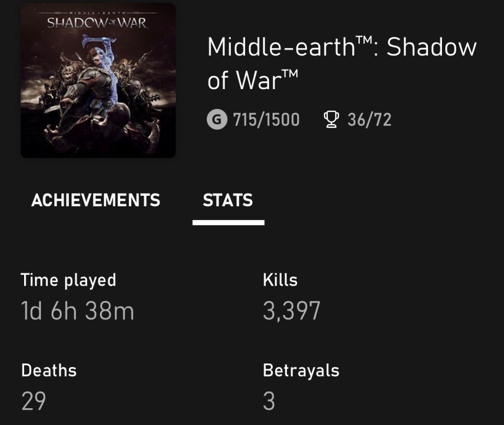
Task: Select the Time played label
Action: (68, 280)
